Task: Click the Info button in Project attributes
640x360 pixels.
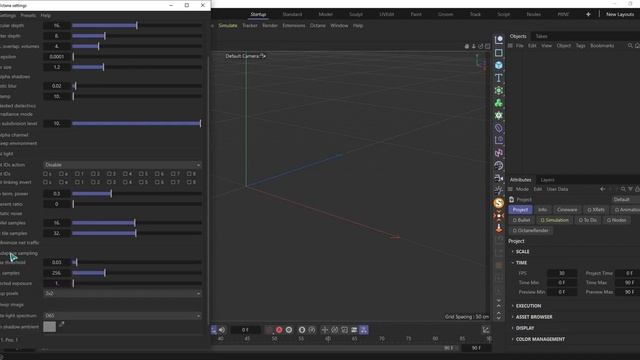Action: point(542,210)
